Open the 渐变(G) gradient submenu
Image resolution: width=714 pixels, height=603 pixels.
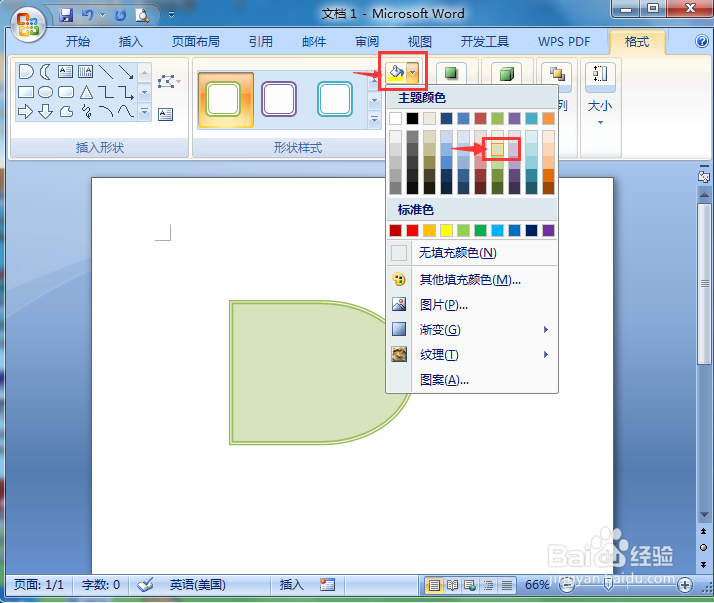pyautogui.click(x=472, y=329)
